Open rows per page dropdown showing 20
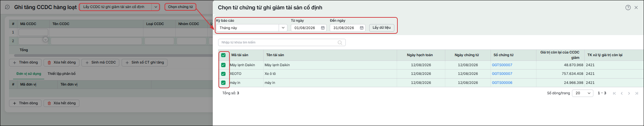Image resolution: width=644 pixels, height=126 pixels. (583, 93)
